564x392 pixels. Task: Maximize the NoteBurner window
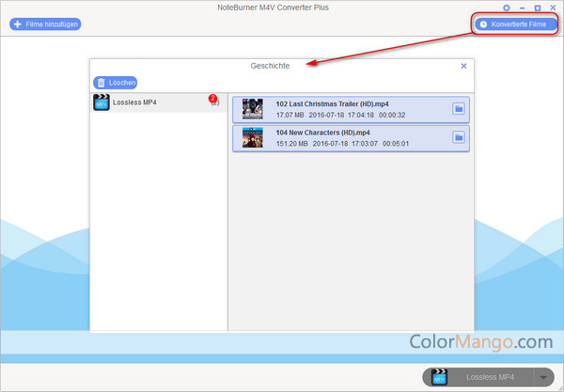coord(538,8)
